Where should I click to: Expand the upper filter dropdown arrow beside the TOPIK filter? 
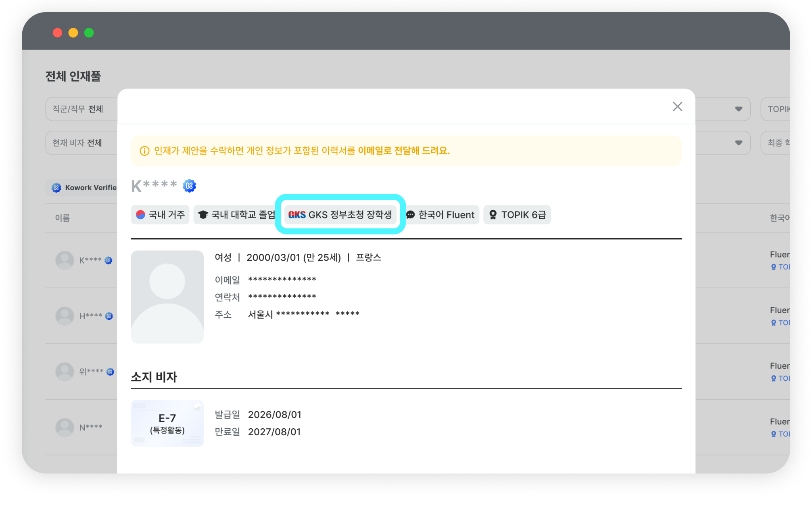pyautogui.click(x=739, y=109)
